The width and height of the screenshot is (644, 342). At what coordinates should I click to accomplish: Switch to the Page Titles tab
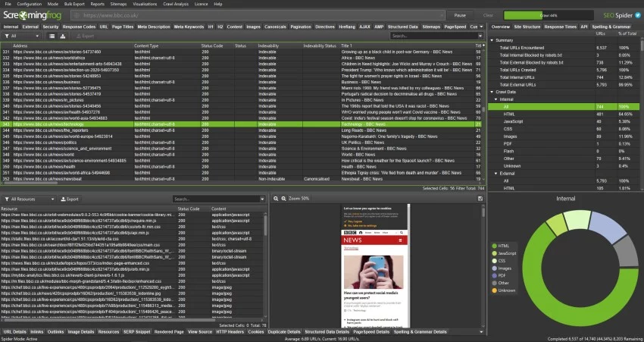(123, 27)
